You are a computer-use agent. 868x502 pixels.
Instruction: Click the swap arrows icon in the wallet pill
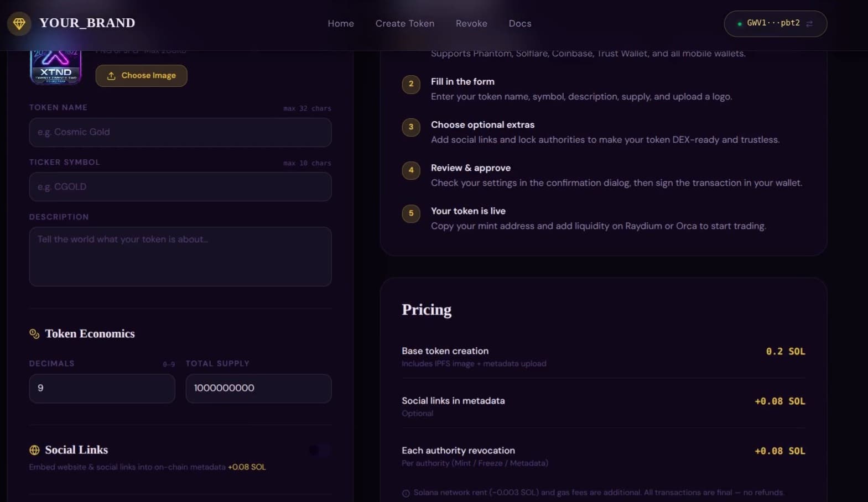tap(809, 24)
